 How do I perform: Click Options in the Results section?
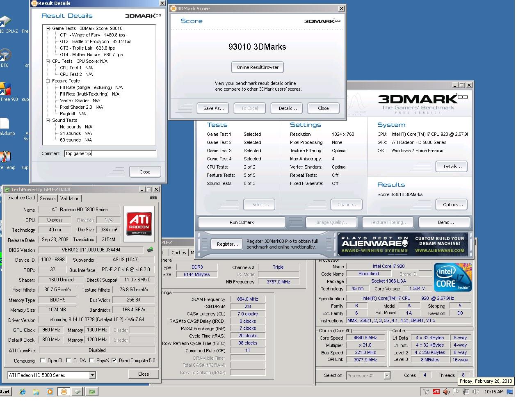point(452,205)
